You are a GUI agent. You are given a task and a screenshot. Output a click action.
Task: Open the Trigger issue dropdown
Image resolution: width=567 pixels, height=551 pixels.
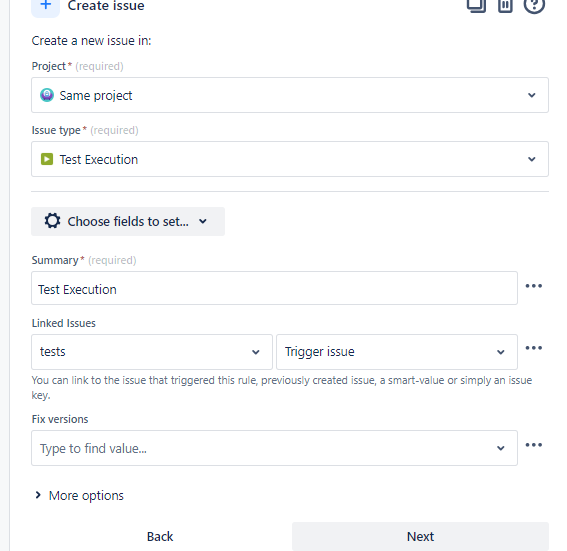click(397, 352)
